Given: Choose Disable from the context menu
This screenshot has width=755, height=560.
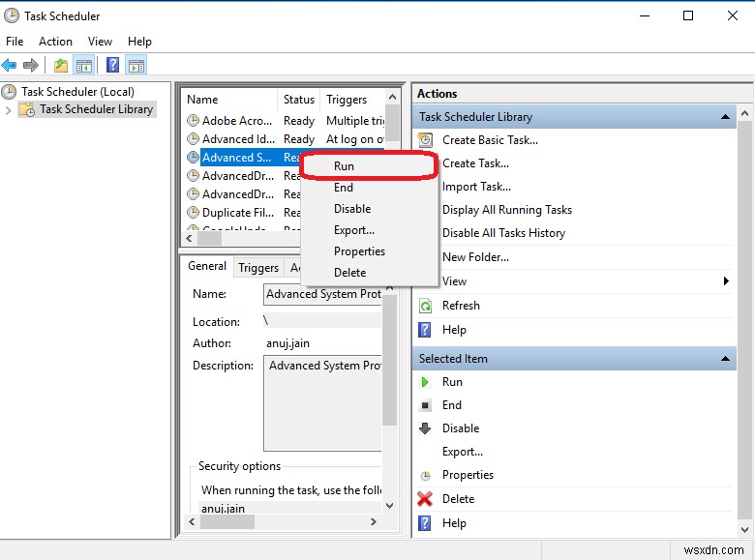Looking at the screenshot, I should [x=369, y=209].
